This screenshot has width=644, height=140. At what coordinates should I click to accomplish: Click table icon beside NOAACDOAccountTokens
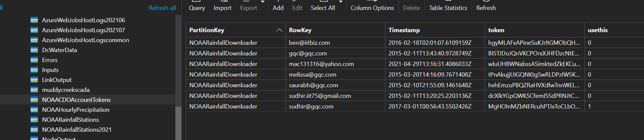pos(34,100)
